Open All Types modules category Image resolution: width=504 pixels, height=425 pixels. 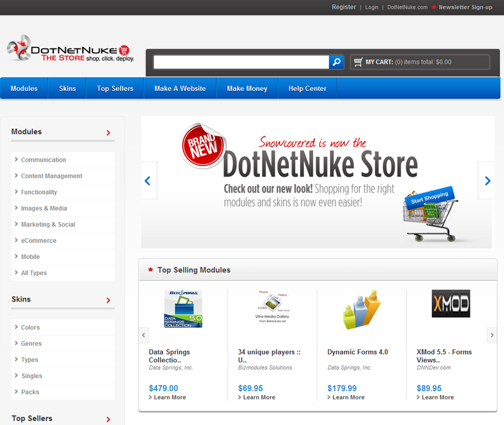coord(63,273)
